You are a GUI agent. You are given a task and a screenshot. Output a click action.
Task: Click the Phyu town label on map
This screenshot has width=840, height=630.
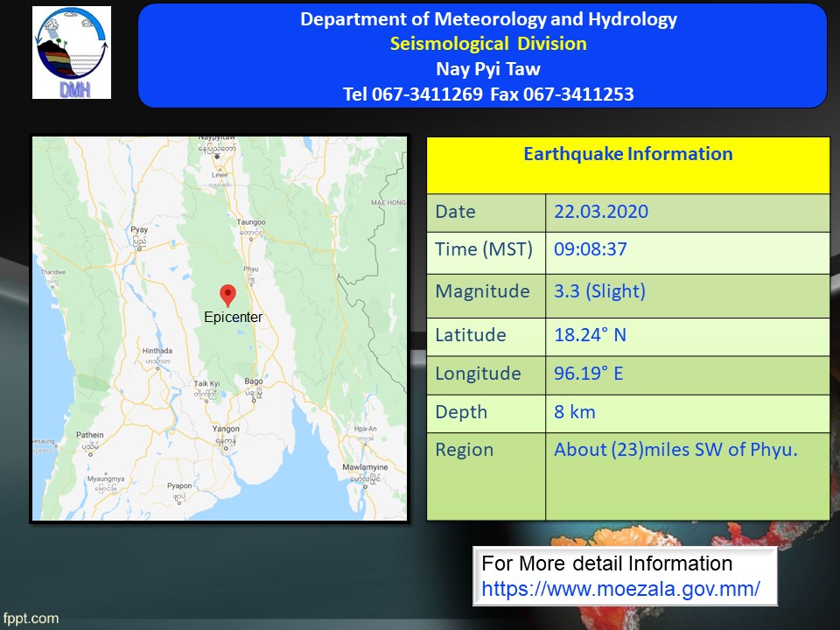251,269
